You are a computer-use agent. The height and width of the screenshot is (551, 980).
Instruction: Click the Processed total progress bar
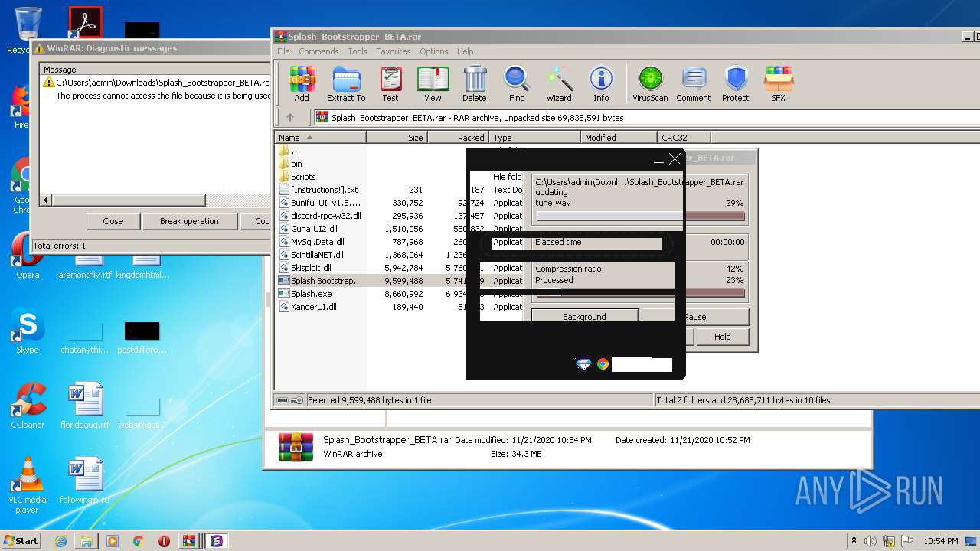click(640, 293)
